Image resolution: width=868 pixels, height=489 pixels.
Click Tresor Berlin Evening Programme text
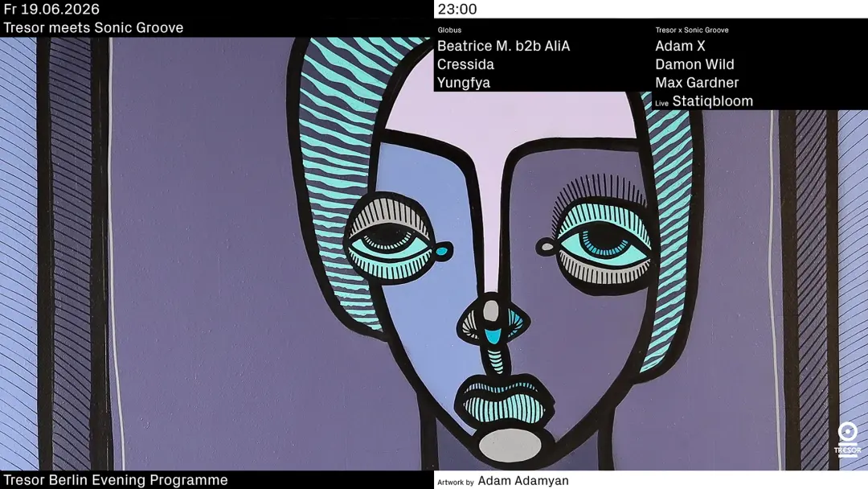coord(115,479)
